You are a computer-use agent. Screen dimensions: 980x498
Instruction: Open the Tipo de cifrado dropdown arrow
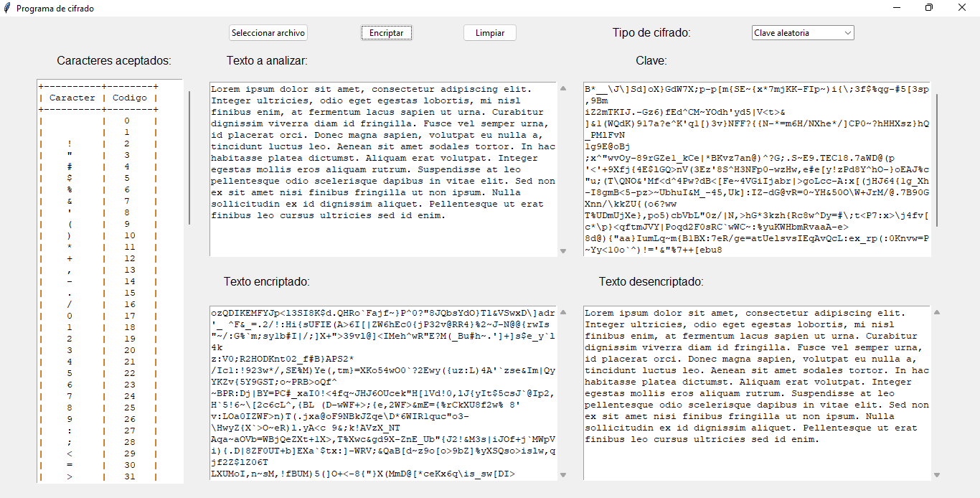point(848,32)
